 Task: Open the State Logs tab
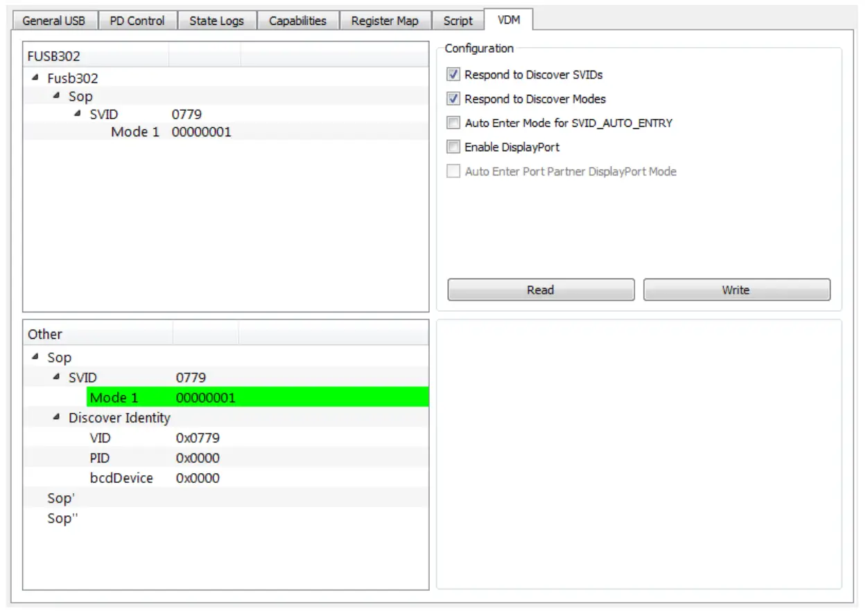click(216, 20)
